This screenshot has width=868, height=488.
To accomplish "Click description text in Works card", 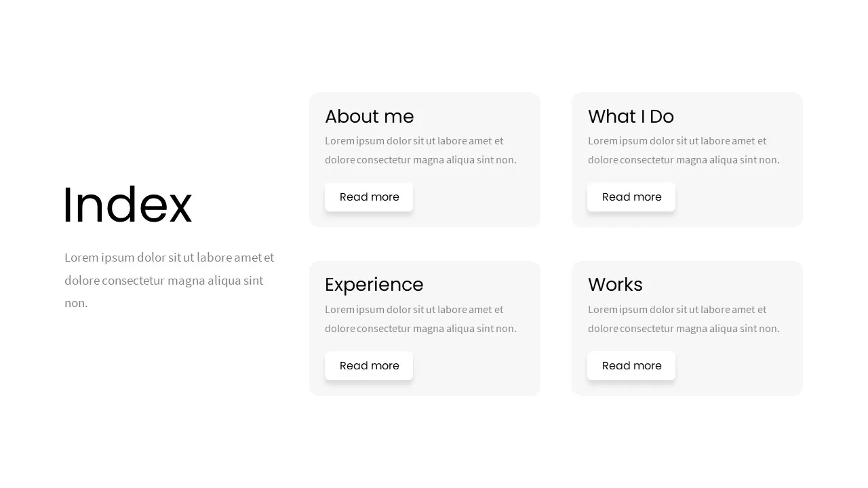I will 684,319.
